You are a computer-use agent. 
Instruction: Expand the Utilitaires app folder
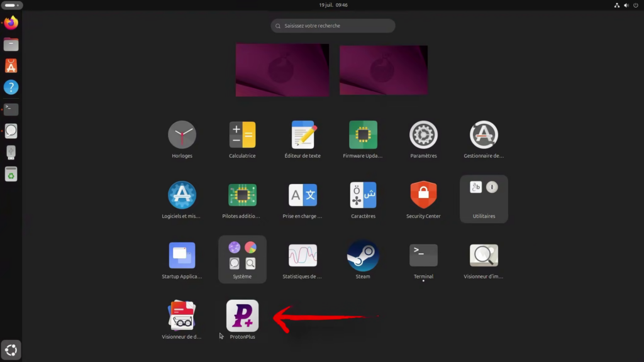(484, 199)
